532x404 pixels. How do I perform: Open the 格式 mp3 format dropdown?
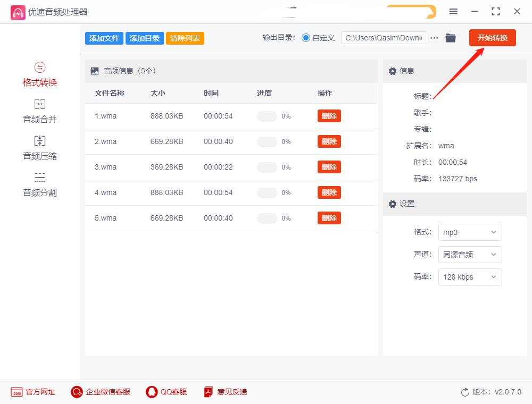[470, 232]
